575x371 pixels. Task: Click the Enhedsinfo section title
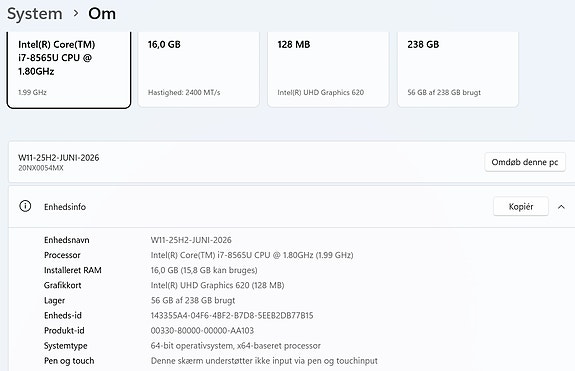pos(65,207)
